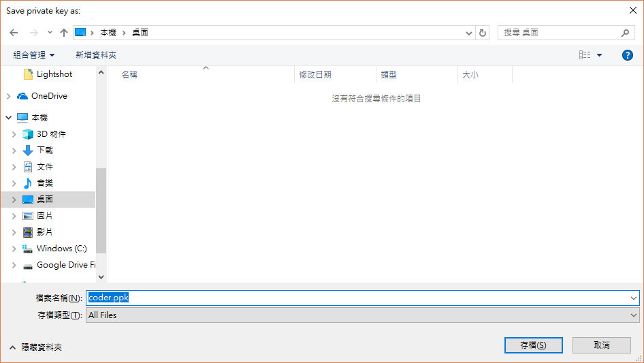Image resolution: width=644 pixels, height=363 pixels.
Task: Click the magnifier search icon
Action: [x=625, y=33]
